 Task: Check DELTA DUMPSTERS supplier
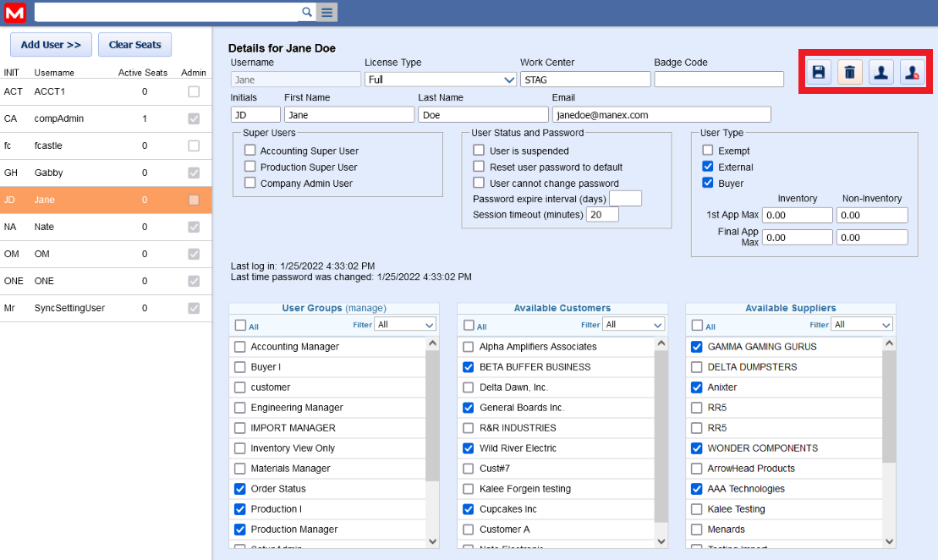click(696, 367)
